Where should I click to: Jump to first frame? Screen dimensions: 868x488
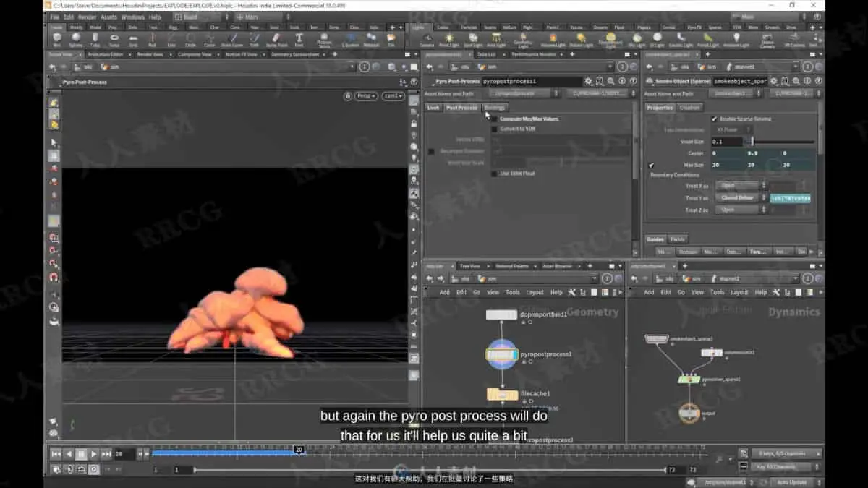[56, 454]
